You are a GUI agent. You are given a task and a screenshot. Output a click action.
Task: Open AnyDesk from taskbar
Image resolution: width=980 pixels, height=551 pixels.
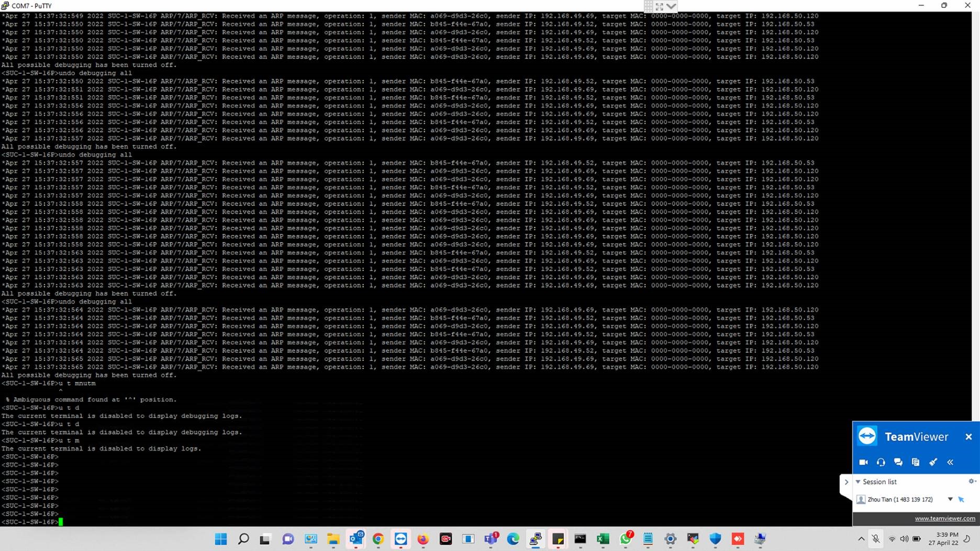point(738,539)
